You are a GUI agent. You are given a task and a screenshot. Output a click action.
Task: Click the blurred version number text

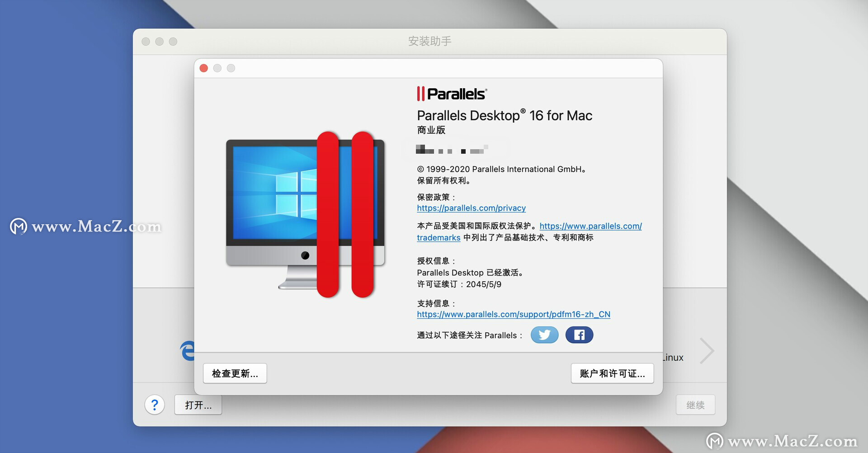(452, 149)
